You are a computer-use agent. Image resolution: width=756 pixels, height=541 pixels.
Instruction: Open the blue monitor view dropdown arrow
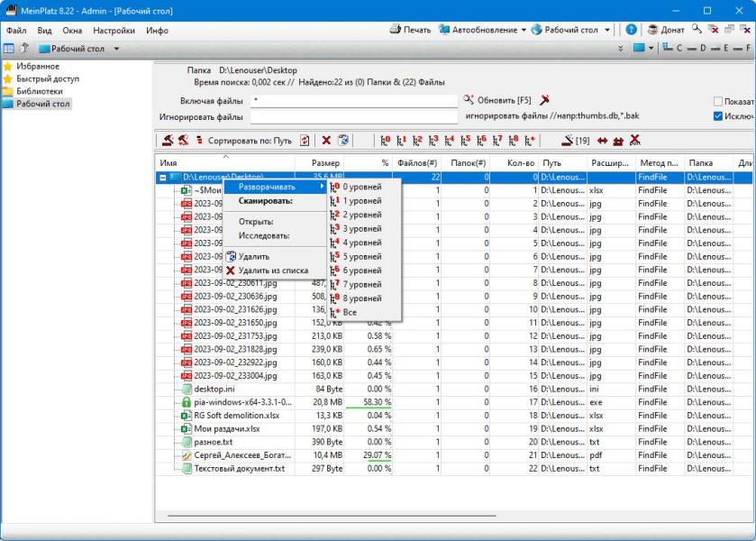coord(651,49)
